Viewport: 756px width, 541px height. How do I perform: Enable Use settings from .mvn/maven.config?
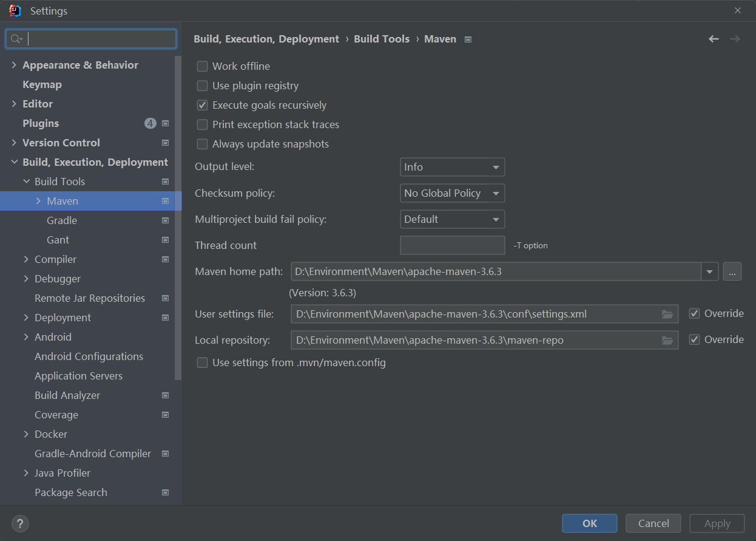[x=203, y=363]
